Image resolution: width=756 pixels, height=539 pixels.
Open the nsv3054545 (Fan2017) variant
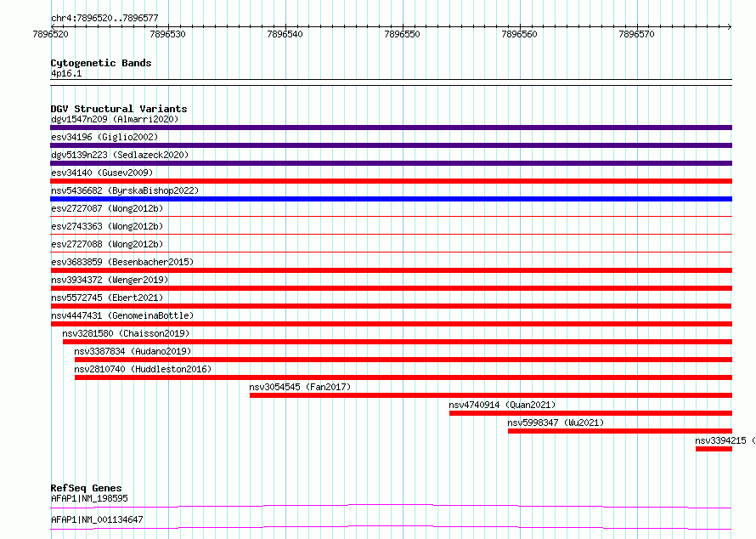491,395
